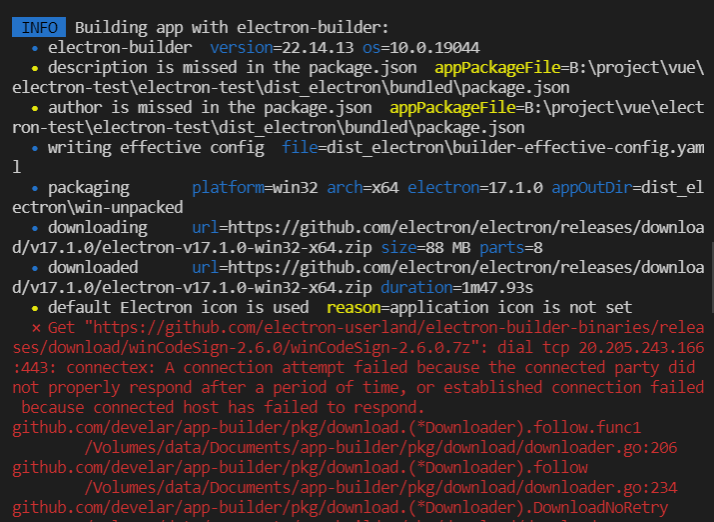714x522 pixels.
Task: Click blue bullet before 'packaging'
Action: [x=35, y=189]
